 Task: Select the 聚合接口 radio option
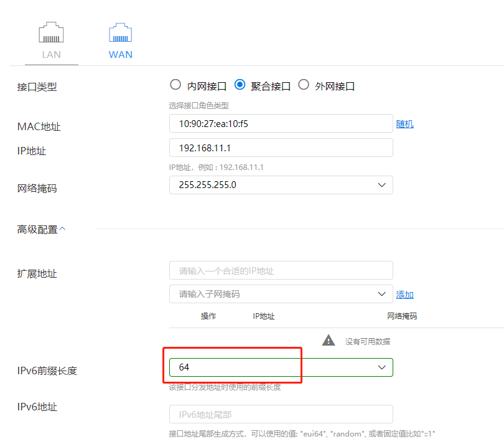(240, 85)
